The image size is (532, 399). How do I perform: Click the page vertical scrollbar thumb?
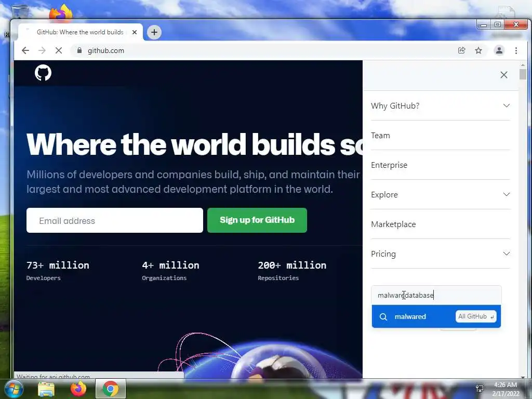point(523,74)
